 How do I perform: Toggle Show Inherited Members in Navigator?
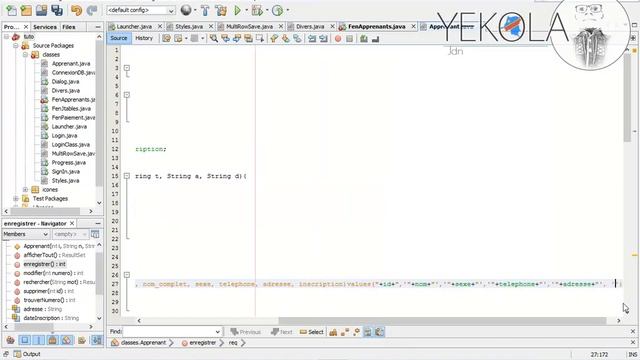point(11,340)
